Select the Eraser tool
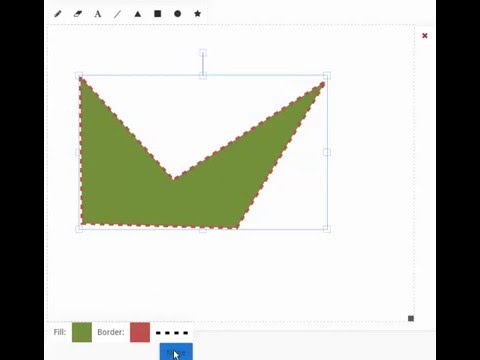Screen dimensions: 480x360 click(x=78, y=14)
